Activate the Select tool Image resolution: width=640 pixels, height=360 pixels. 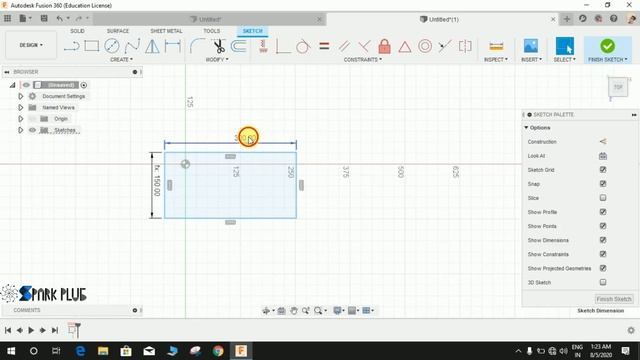pos(564,46)
